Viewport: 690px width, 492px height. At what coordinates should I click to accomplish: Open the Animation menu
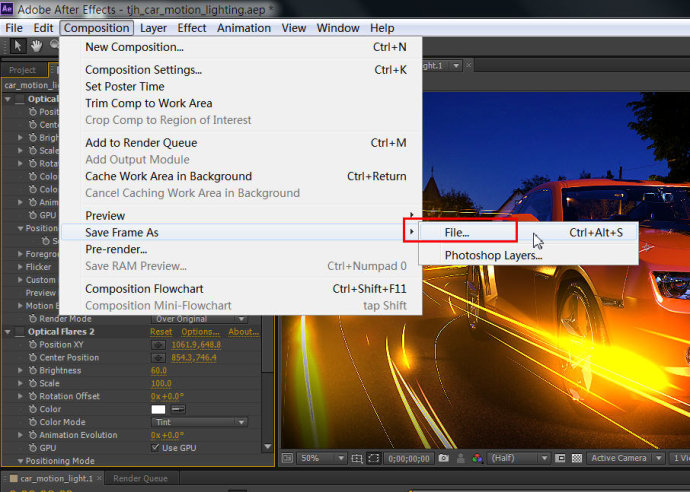tap(244, 28)
